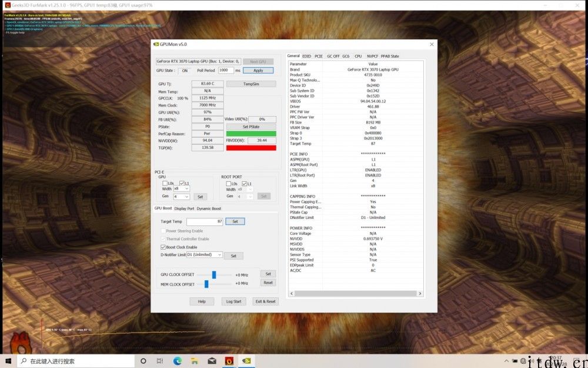Screen dimensions: 588x368
Task: Show hidden system tray icons
Action: (x=506, y=361)
